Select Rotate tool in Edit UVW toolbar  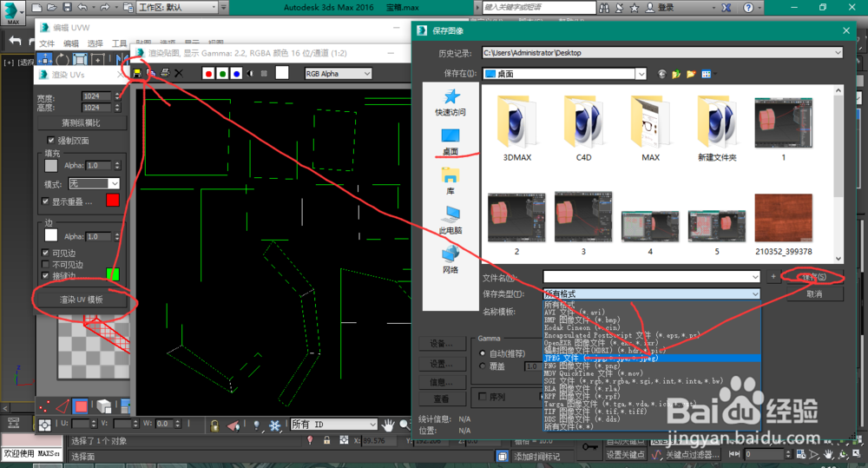coord(62,59)
